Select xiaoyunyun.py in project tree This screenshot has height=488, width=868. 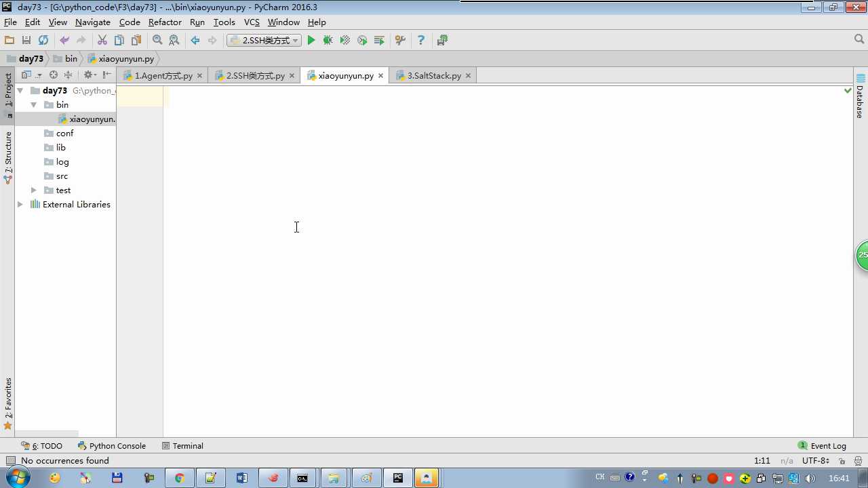pyautogui.click(x=87, y=119)
